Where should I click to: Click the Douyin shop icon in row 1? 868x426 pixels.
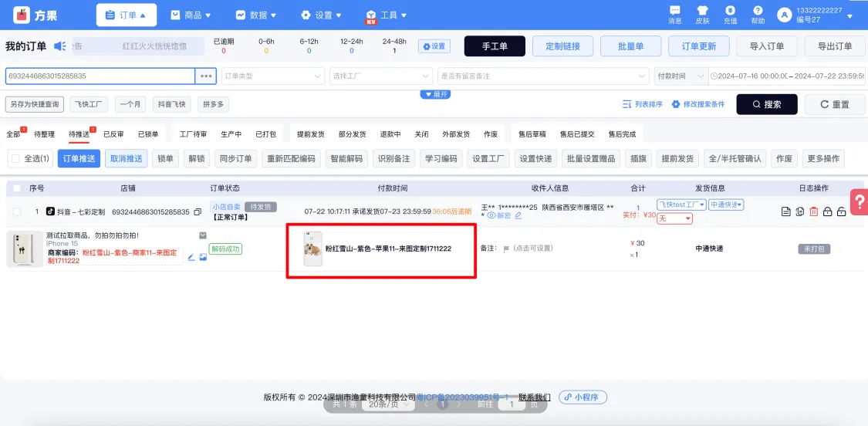50,211
